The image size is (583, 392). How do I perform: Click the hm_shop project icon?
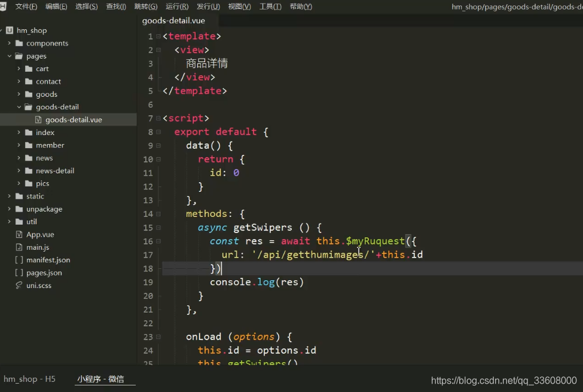(x=10, y=30)
